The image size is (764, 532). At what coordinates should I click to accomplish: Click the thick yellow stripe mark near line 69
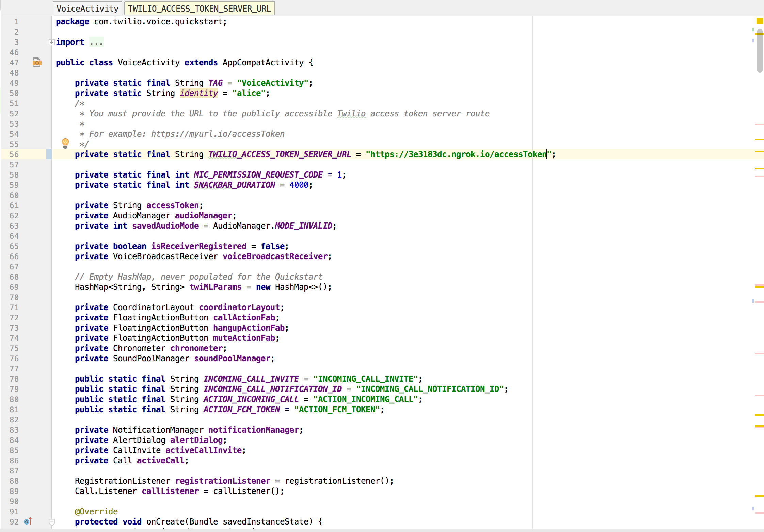pos(759,287)
